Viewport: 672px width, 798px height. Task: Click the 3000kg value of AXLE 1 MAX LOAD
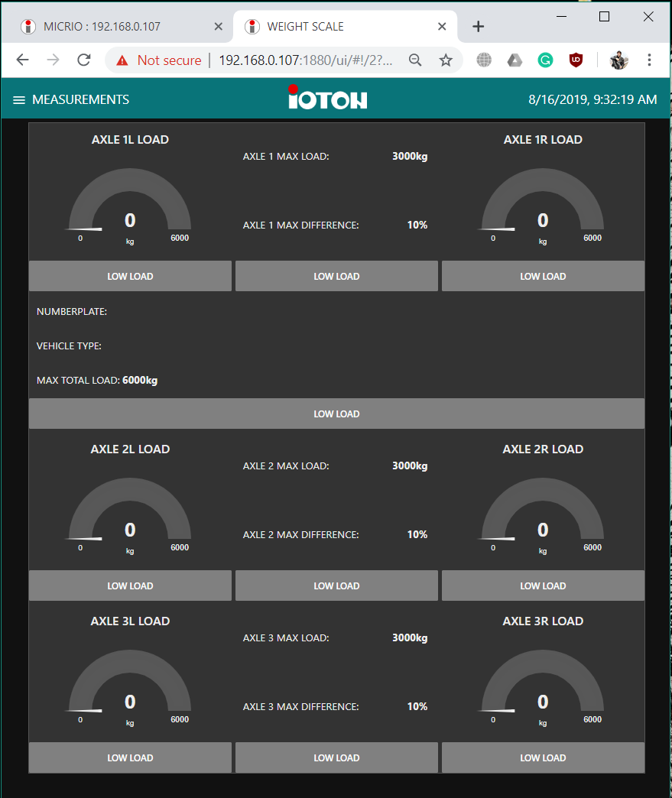click(410, 156)
